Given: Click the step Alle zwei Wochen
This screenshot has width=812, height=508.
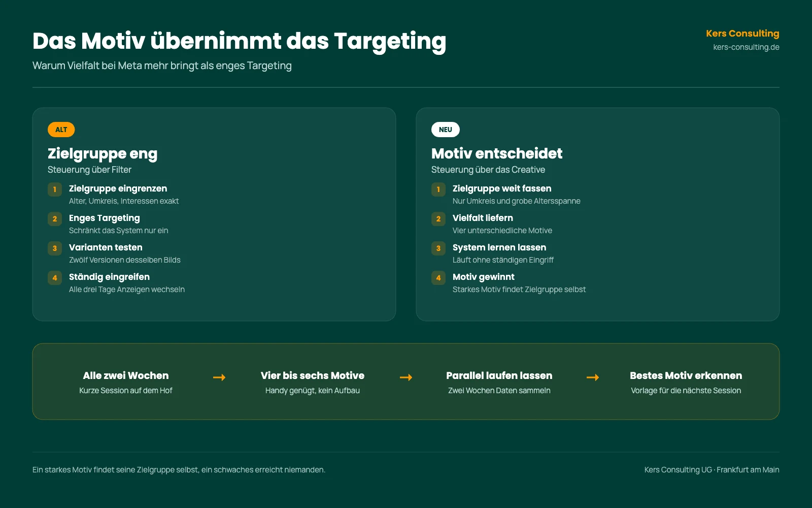Looking at the screenshot, I should [126, 375].
